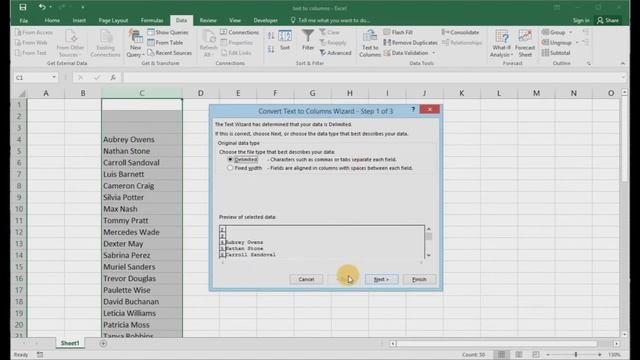The image size is (640, 360).
Task: Click cell containing Mercedes Wade
Action: tap(142, 232)
